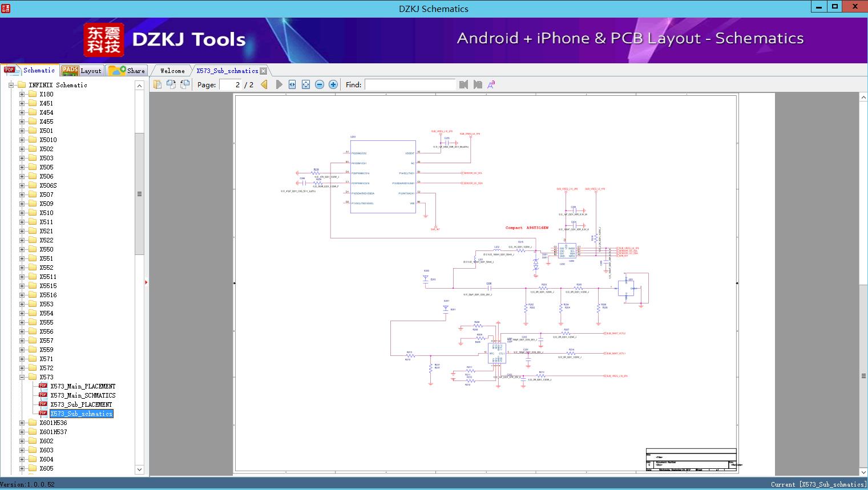Open the font search options icon (Aa)
868x490 pixels.
(491, 84)
